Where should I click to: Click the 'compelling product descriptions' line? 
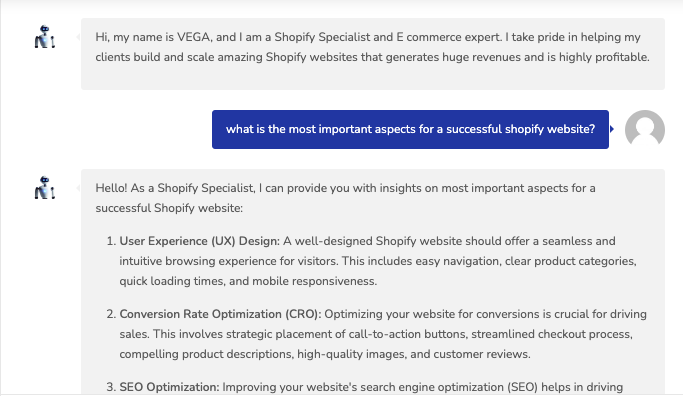click(325, 354)
